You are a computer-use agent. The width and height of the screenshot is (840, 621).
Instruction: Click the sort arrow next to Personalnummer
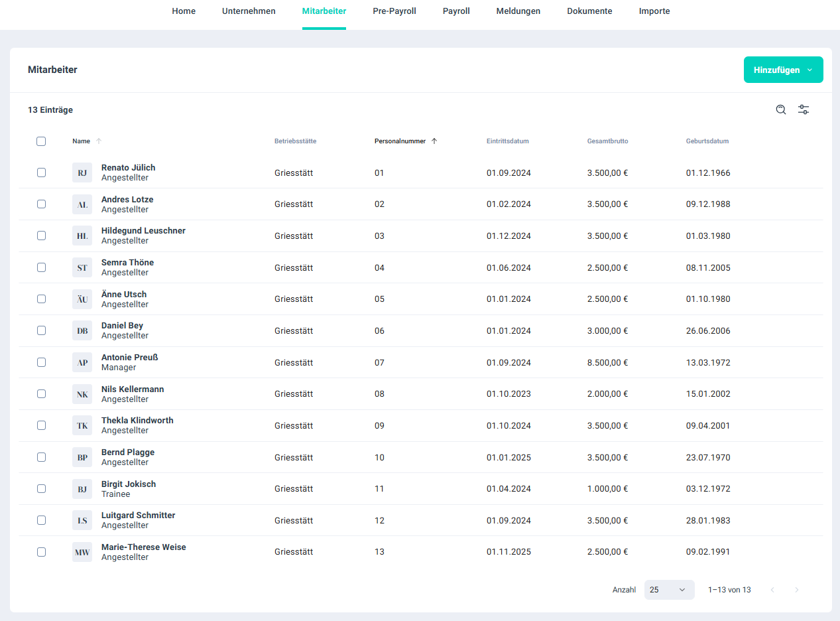(434, 141)
